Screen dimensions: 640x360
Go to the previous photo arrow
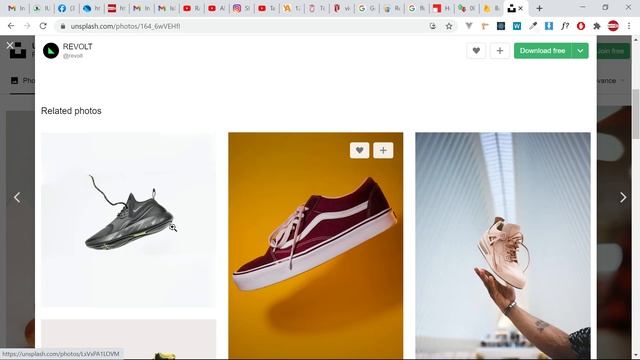click(x=17, y=198)
